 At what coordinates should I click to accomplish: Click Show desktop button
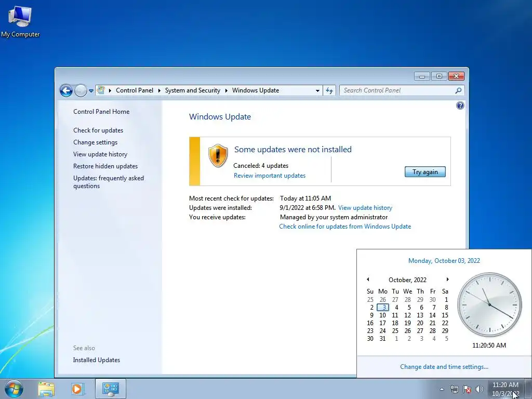point(528,389)
